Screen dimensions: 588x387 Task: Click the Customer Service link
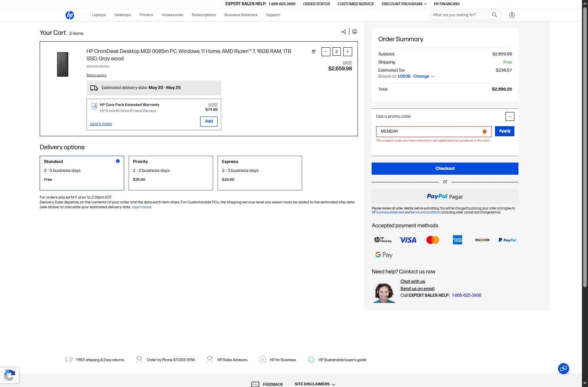pos(356,4)
